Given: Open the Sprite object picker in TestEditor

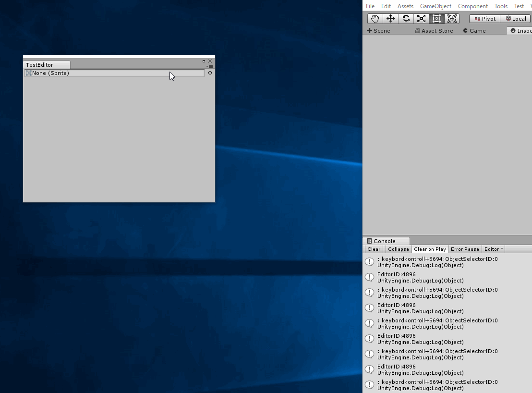Looking at the screenshot, I should pos(210,73).
